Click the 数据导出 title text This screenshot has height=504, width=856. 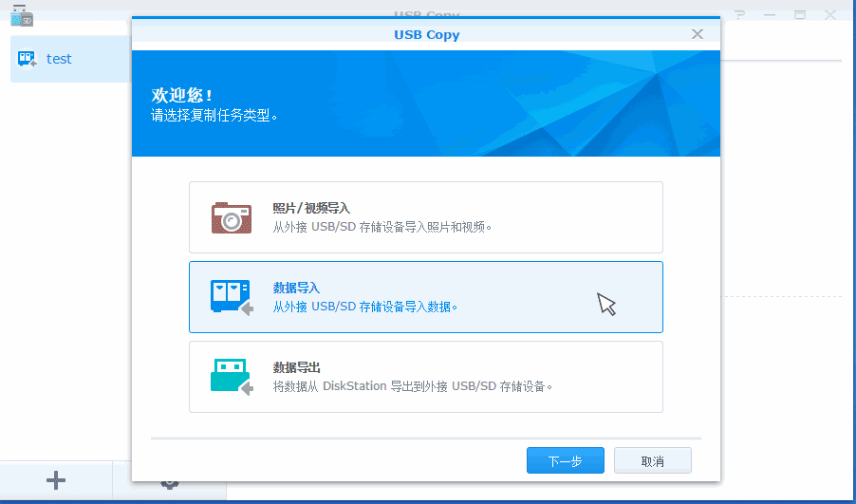pyautogui.click(x=296, y=367)
